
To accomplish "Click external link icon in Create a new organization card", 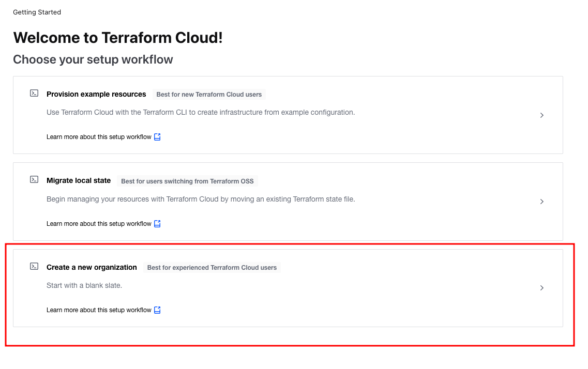I will click(158, 310).
